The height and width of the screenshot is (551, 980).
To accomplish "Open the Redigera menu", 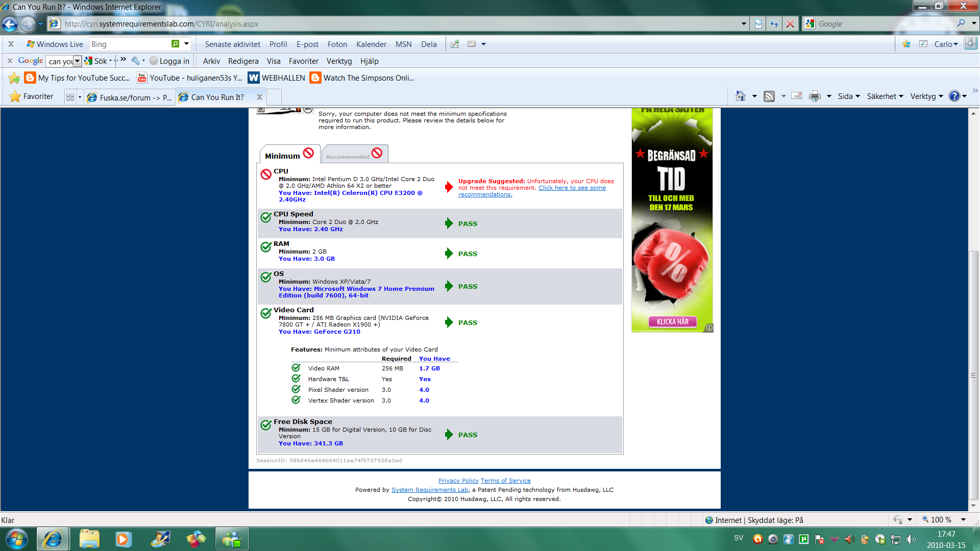I will click(243, 61).
